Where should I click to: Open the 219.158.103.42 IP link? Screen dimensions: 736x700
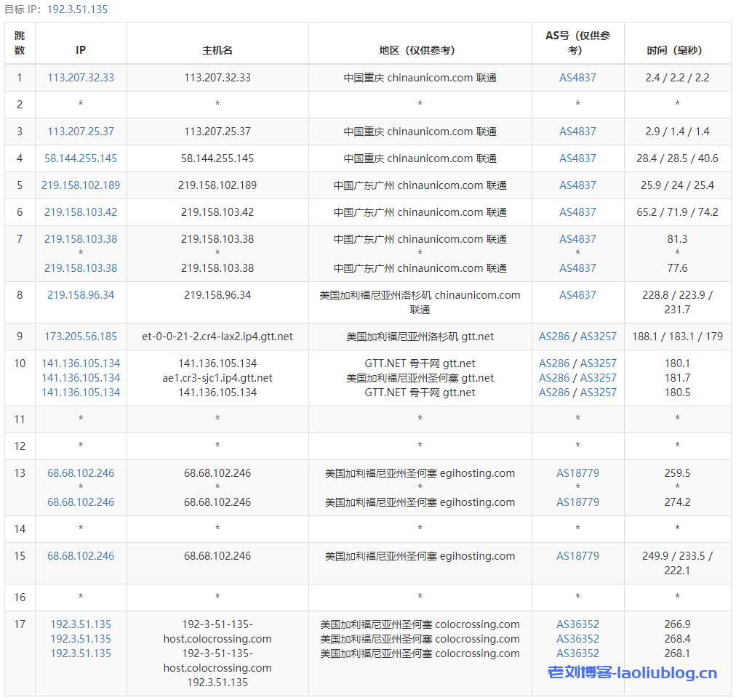click(81, 212)
